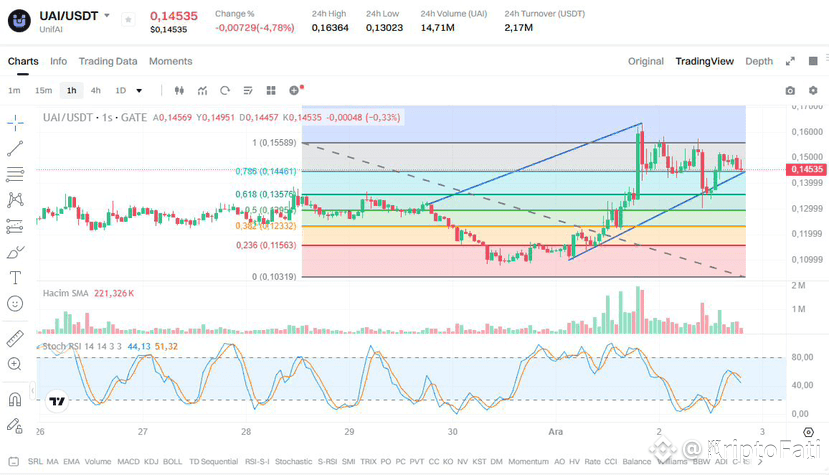
Task: Click the UnifAI coin logo
Action: [19, 21]
